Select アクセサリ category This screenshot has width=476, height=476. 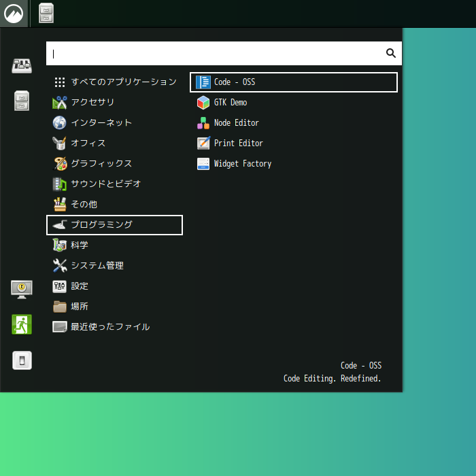(x=114, y=103)
